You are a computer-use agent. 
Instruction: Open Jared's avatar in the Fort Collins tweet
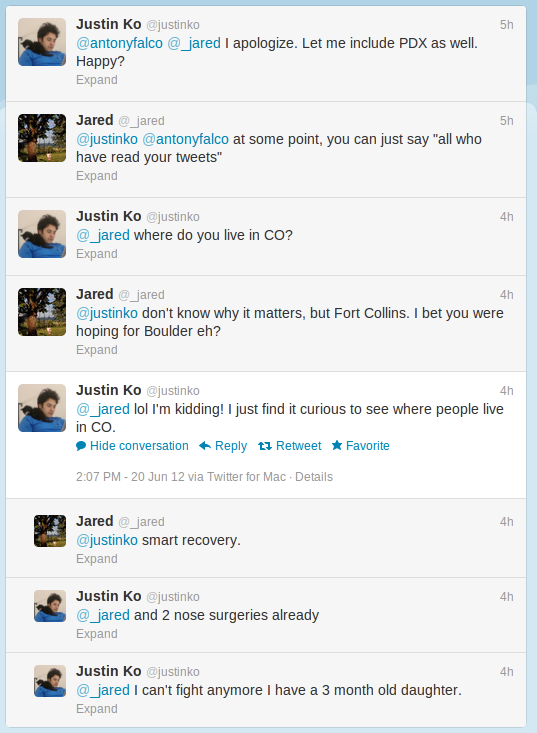pos(42,312)
